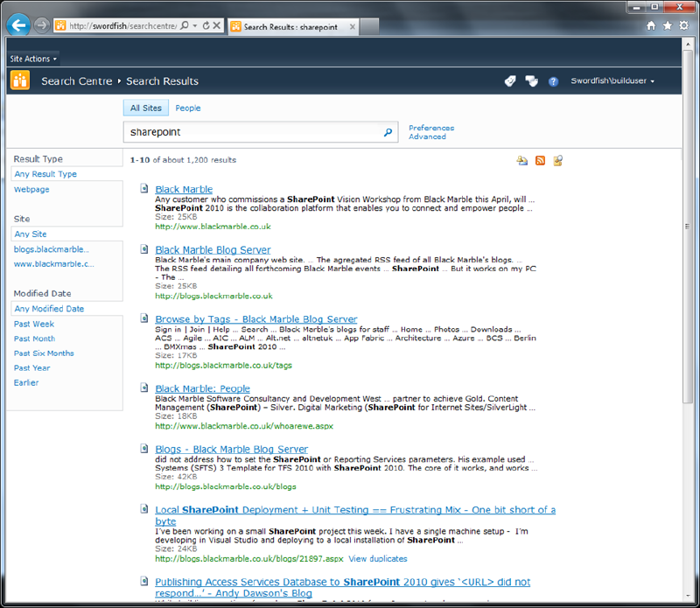
Task: Click document icon beside Browse by Tags result
Action: point(144,318)
